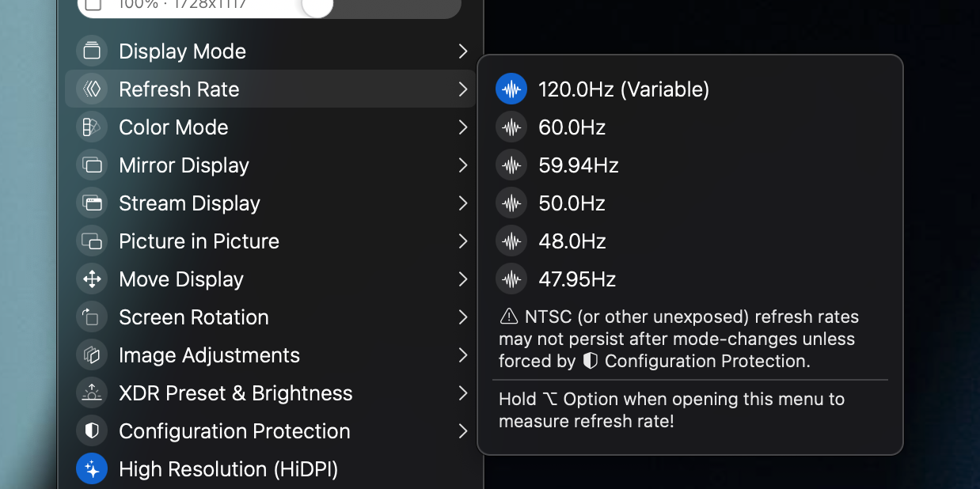This screenshot has height=489, width=980.
Task: Click the blue High Resolution (HiDPI) sparkle icon
Action: [92, 468]
